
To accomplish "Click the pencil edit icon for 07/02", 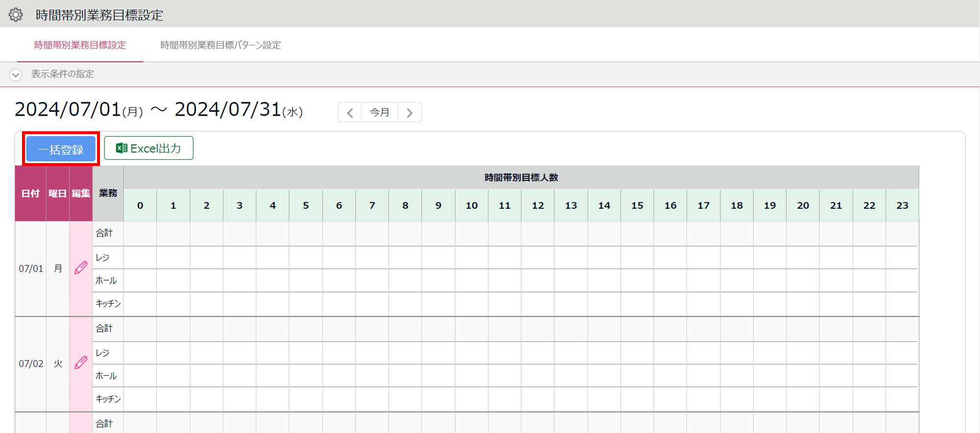I will pyautogui.click(x=81, y=363).
